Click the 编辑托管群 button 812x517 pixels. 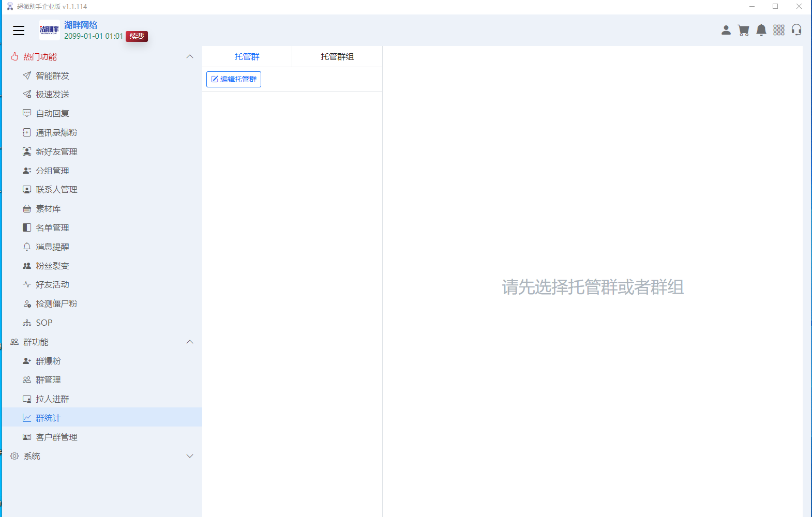pos(234,79)
